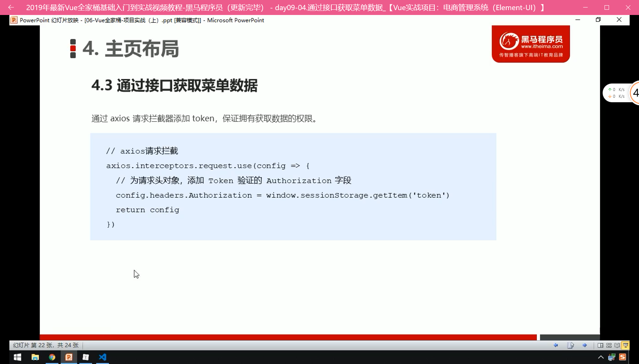Open Visual Studio Code from taskbar
Viewport: 639px width, 364px height.
pyautogui.click(x=103, y=357)
